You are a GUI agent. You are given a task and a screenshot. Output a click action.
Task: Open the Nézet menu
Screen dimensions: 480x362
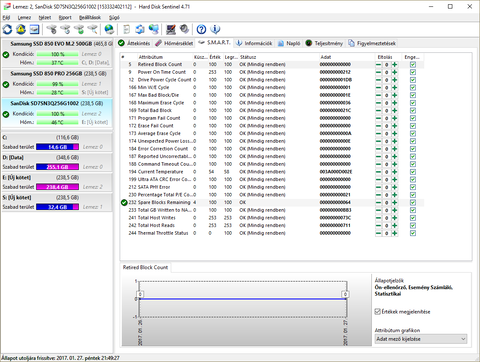45,18
